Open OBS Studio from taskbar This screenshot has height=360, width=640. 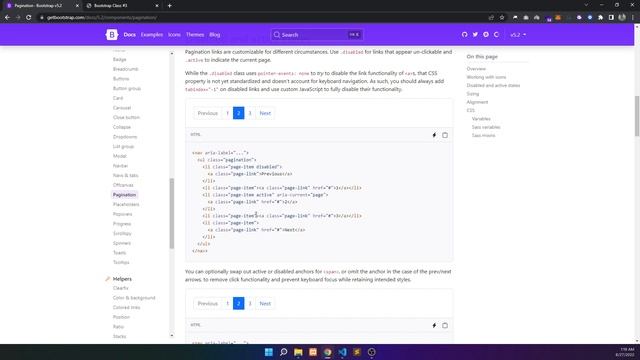pos(371,352)
